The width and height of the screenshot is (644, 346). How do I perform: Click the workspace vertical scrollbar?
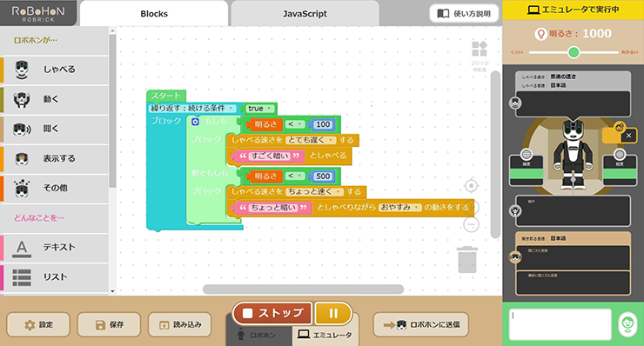(x=495, y=155)
